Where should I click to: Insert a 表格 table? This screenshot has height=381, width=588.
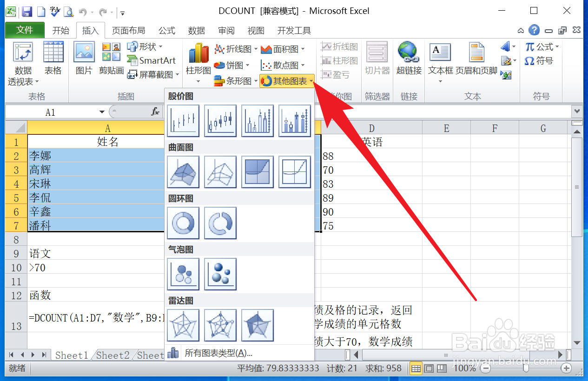tap(53, 59)
